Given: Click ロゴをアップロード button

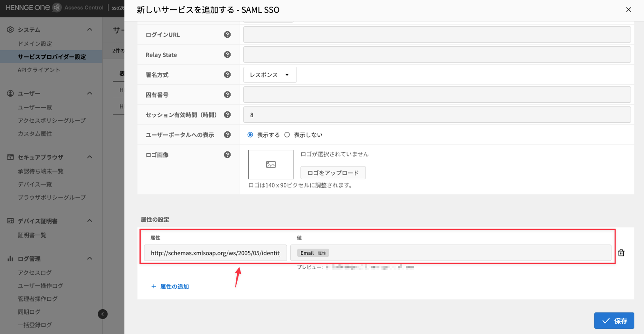Looking at the screenshot, I should point(333,173).
